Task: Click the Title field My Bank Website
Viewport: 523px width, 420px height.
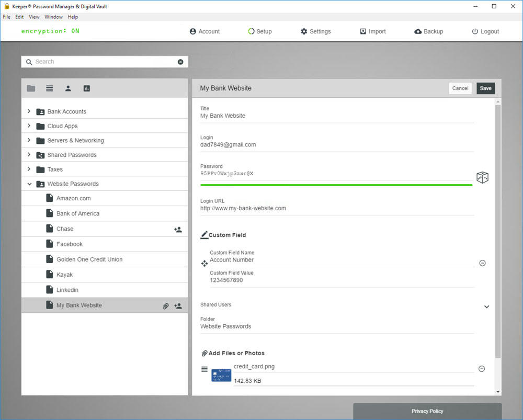Action: (337, 116)
